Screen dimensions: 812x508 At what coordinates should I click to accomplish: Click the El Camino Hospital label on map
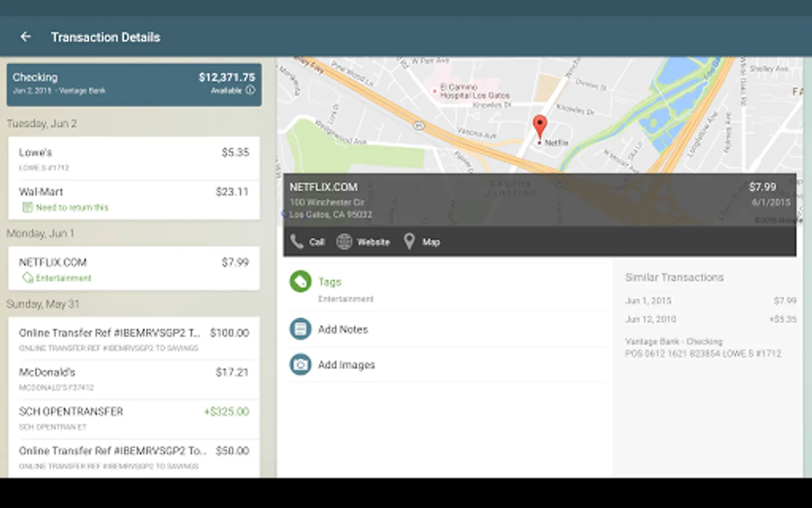pyautogui.click(x=475, y=91)
